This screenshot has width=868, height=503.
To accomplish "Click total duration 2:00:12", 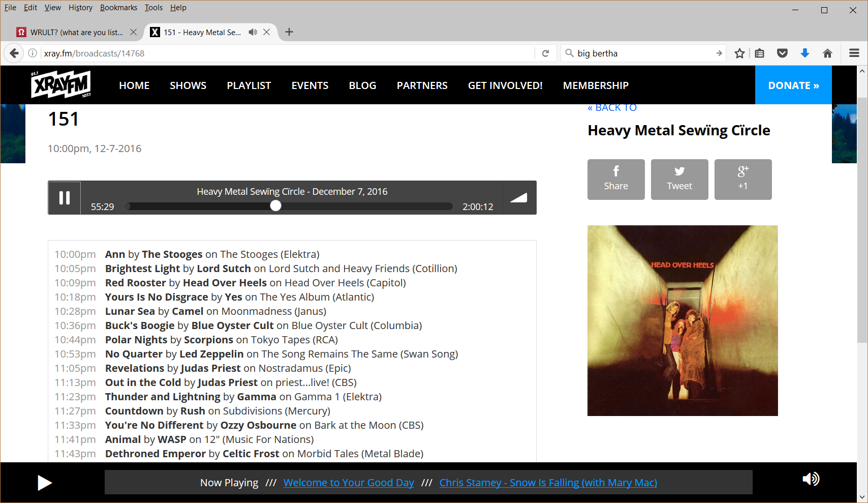I will coord(478,207).
